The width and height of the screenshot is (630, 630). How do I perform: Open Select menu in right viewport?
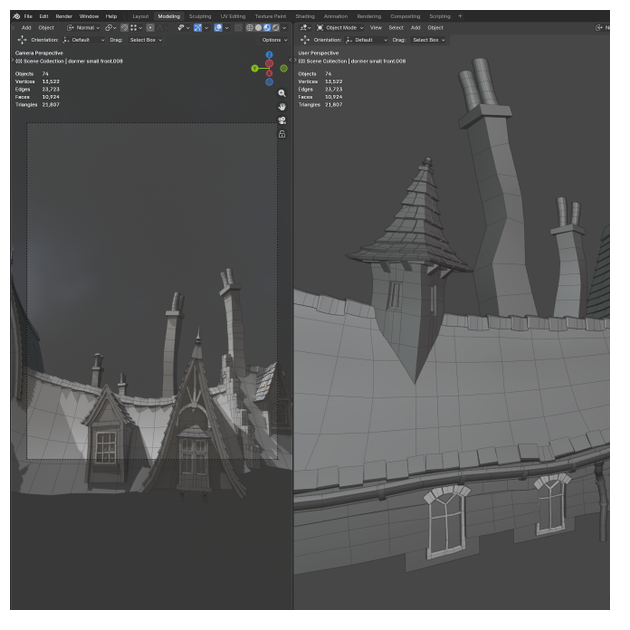(396, 28)
